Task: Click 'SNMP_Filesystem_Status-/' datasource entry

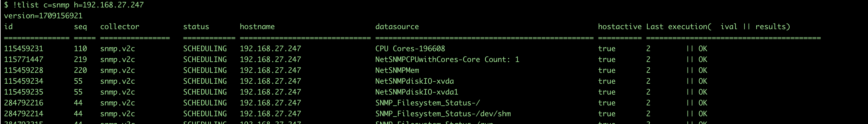Action: click(x=427, y=103)
